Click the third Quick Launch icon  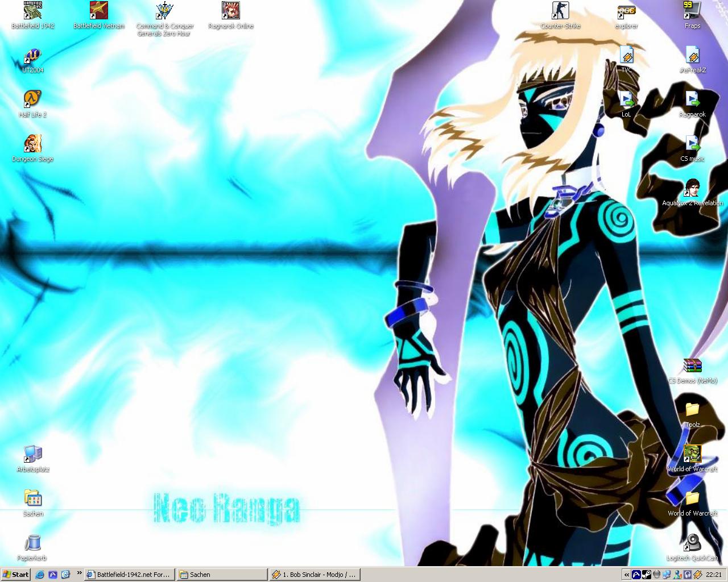click(x=65, y=575)
